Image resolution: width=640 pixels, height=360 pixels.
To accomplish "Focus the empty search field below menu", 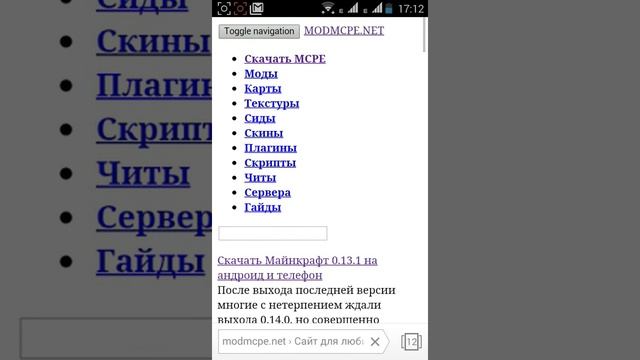I will point(273,233).
